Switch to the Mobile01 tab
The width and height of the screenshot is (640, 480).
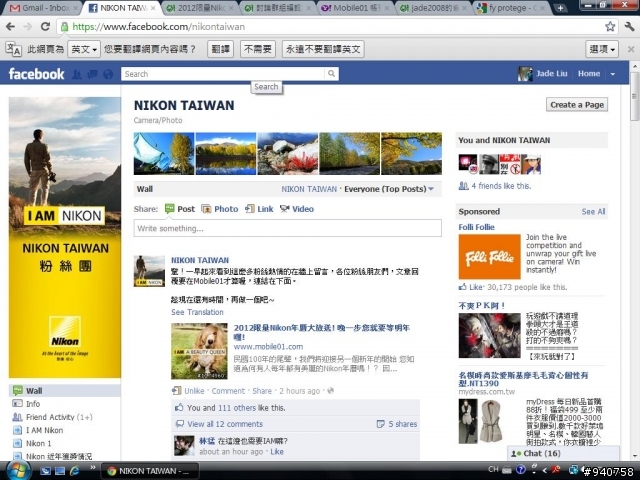coord(355,8)
